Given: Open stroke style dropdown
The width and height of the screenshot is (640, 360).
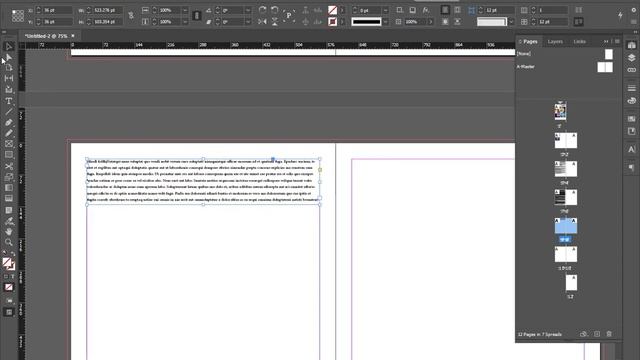Looking at the screenshot, I should pyautogui.click(x=386, y=22).
